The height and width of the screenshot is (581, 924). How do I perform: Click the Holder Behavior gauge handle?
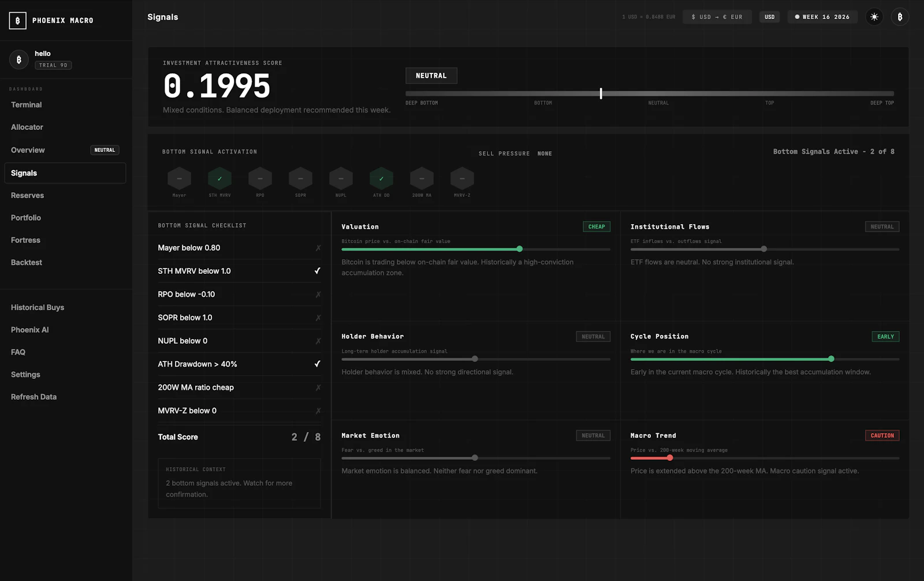pyautogui.click(x=475, y=359)
